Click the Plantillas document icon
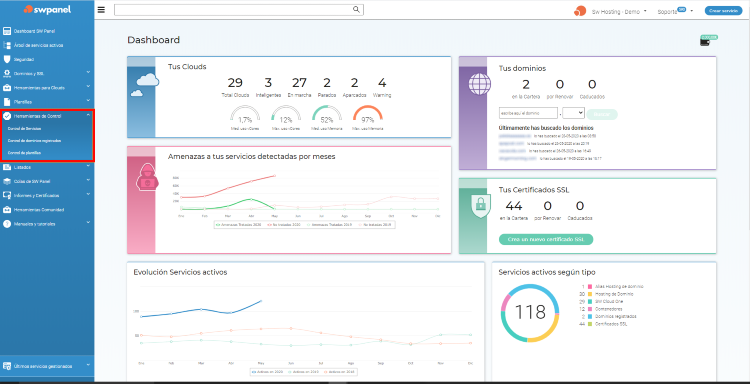 [x=7, y=102]
